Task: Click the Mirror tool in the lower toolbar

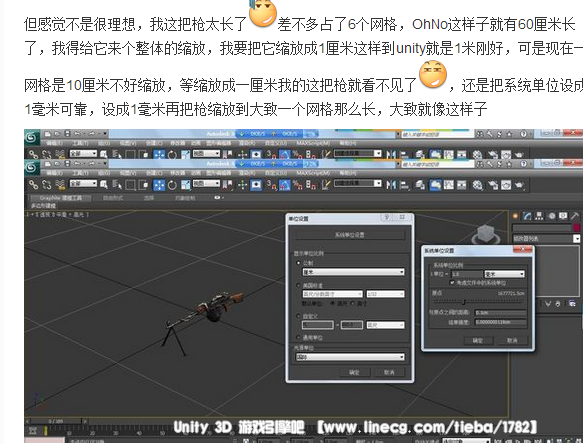Action: [391, 184]
